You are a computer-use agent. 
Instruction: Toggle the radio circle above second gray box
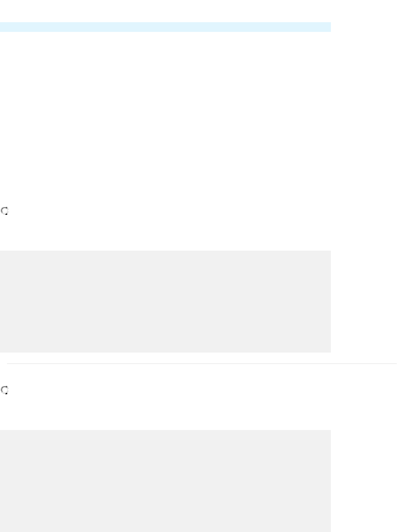(x=5, y=390)
